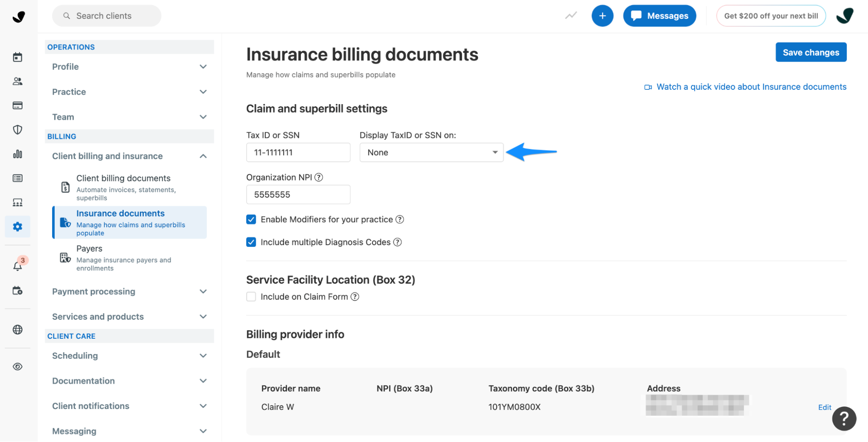This screenshot has height=442, width=868.
Task: Expand the Team section
Action: tap(129, 117)
